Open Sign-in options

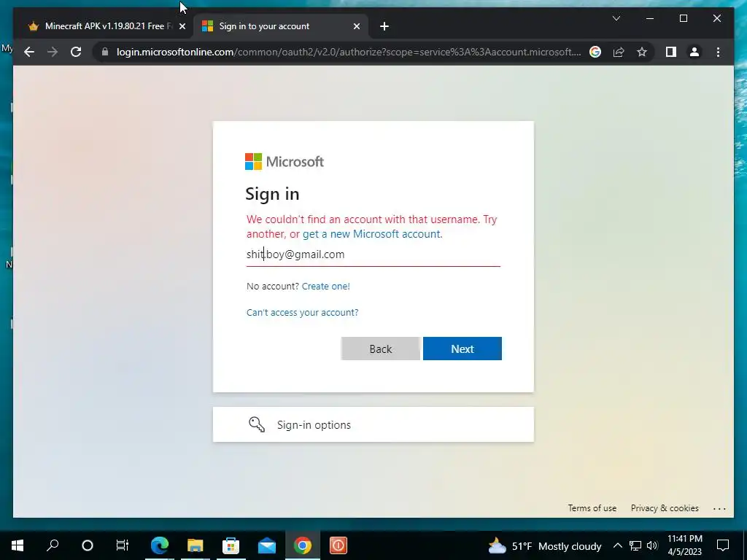[x=373, y=424]
